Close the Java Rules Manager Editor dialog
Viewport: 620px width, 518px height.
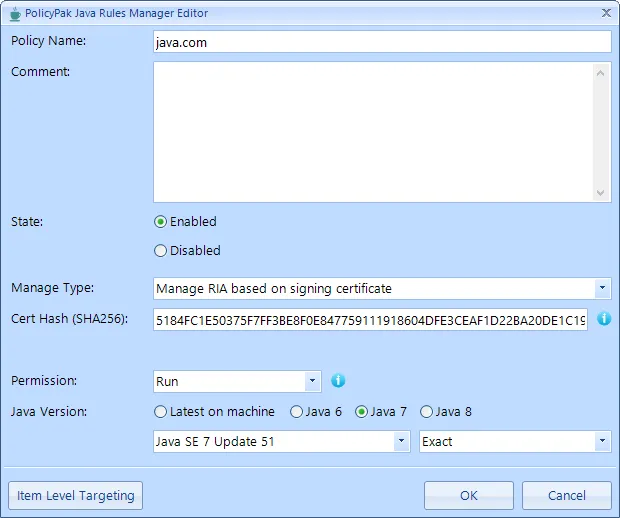pos(606,13)
